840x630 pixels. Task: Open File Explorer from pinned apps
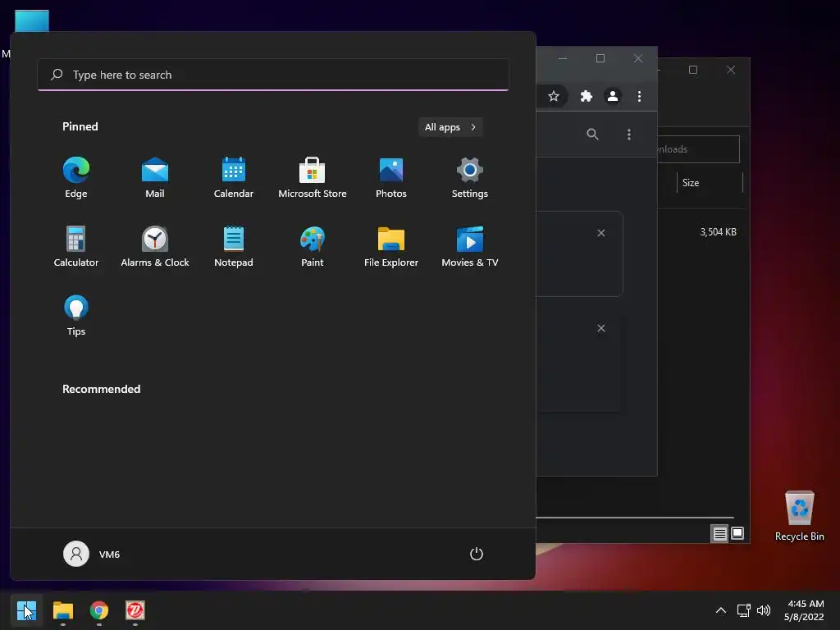tap(391, 247)
